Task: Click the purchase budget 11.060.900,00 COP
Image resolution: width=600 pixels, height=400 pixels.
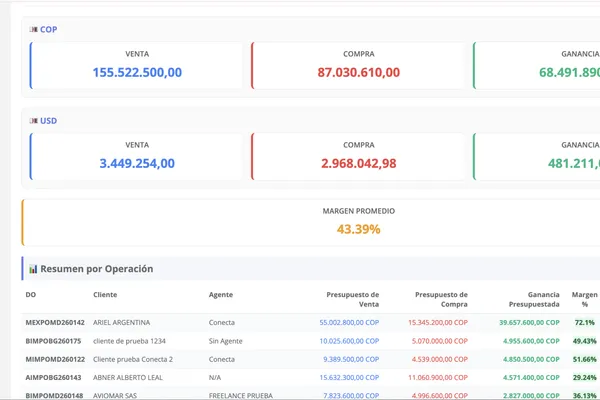Action: click(x=438, y=377)
